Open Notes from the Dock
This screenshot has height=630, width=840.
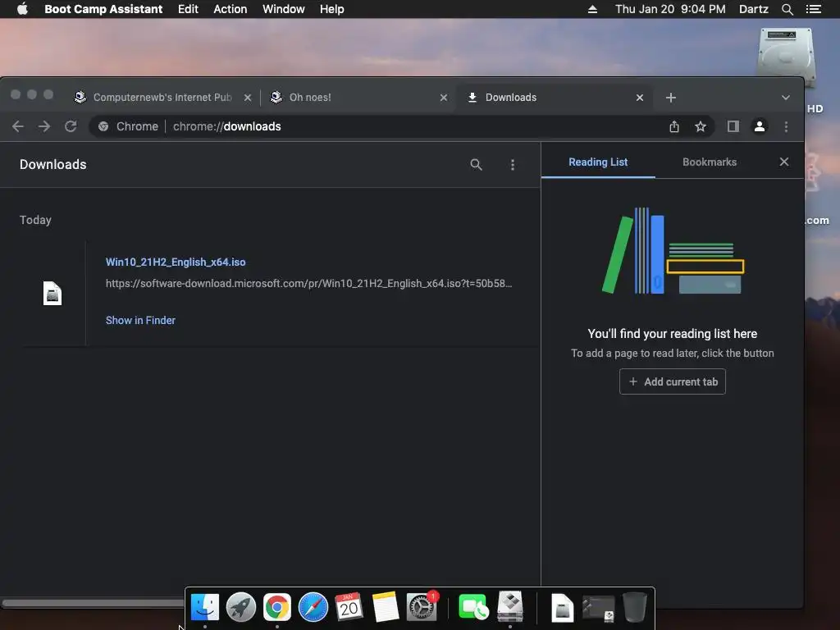pos(386,608)
